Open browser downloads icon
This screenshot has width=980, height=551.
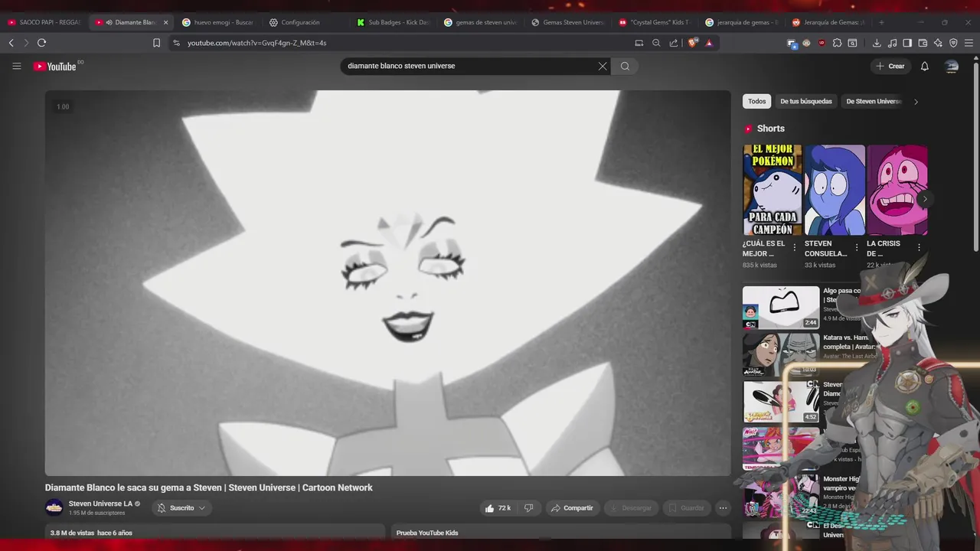point(877,43)
